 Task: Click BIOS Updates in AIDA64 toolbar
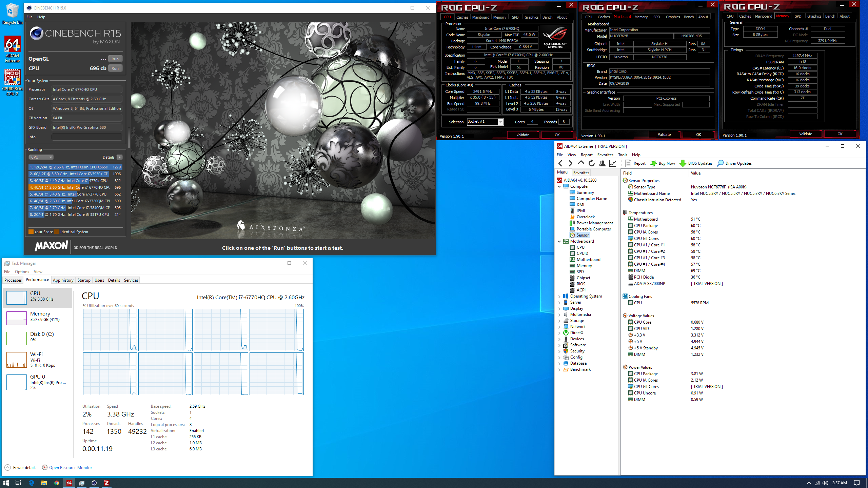pyautogui.click(x=696, y=163)
